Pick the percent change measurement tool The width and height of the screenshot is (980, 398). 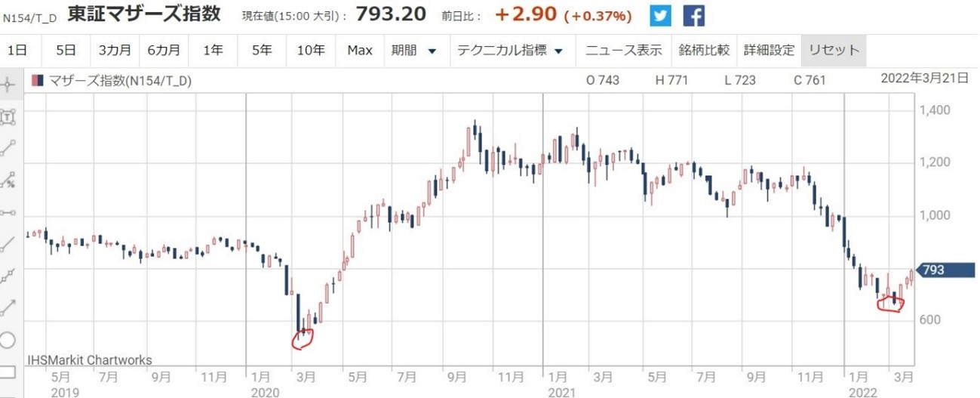(9, 180)
